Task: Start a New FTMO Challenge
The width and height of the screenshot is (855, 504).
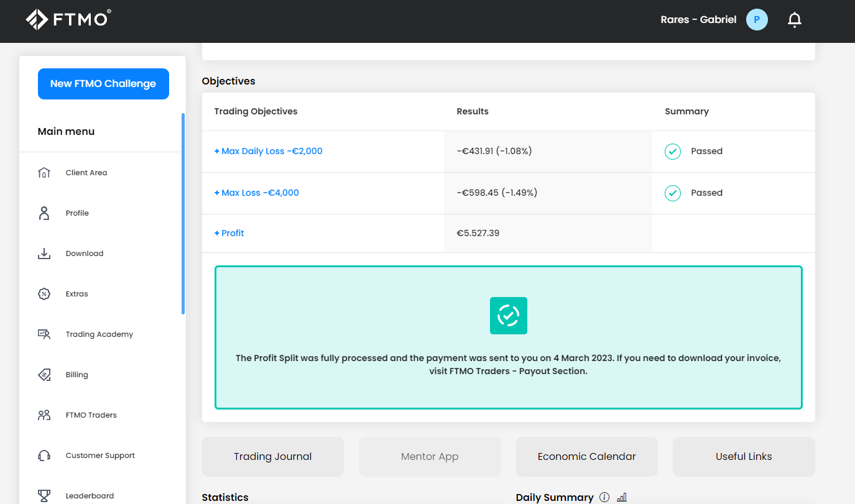Action: point(103,84)
